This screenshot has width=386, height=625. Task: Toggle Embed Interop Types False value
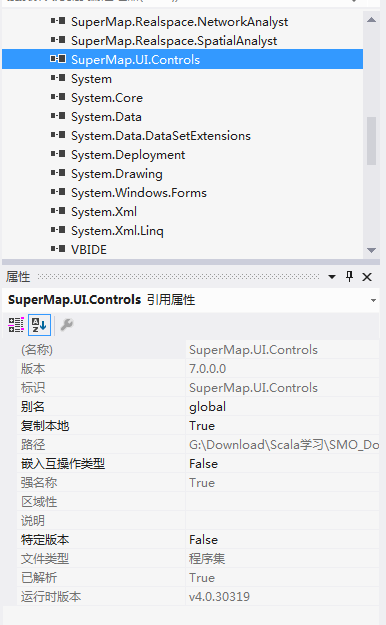pyautogui.click(x=282, y=464)
